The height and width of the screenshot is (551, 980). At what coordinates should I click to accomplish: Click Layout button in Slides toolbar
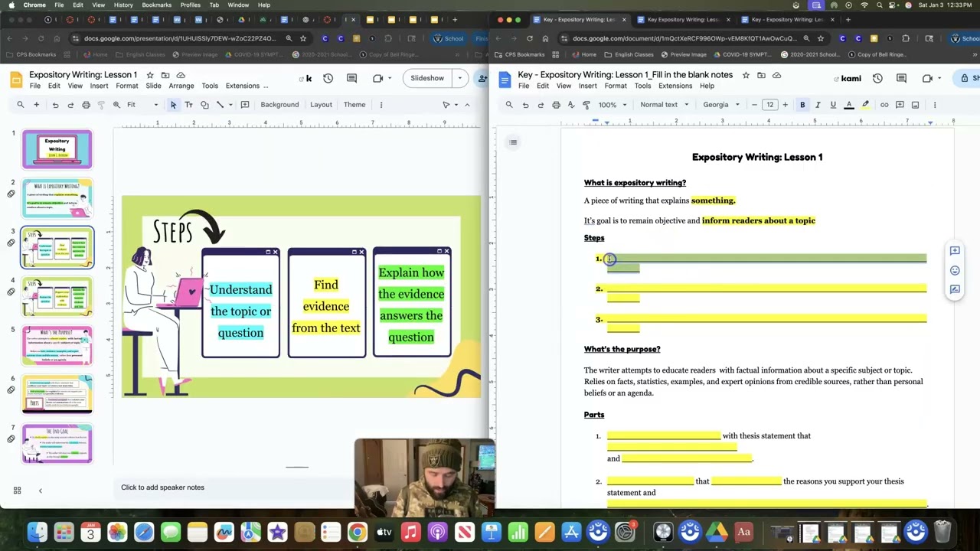tap(321, 105)
